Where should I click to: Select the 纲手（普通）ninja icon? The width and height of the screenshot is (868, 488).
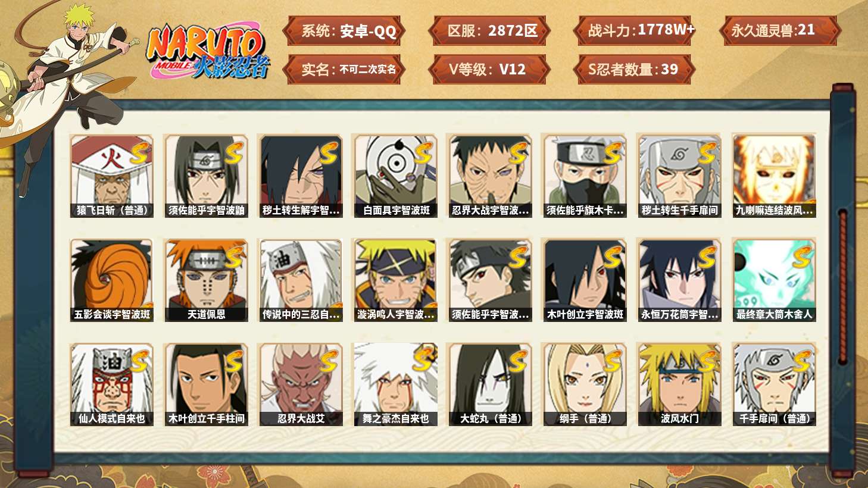click(x=585, y=384)
